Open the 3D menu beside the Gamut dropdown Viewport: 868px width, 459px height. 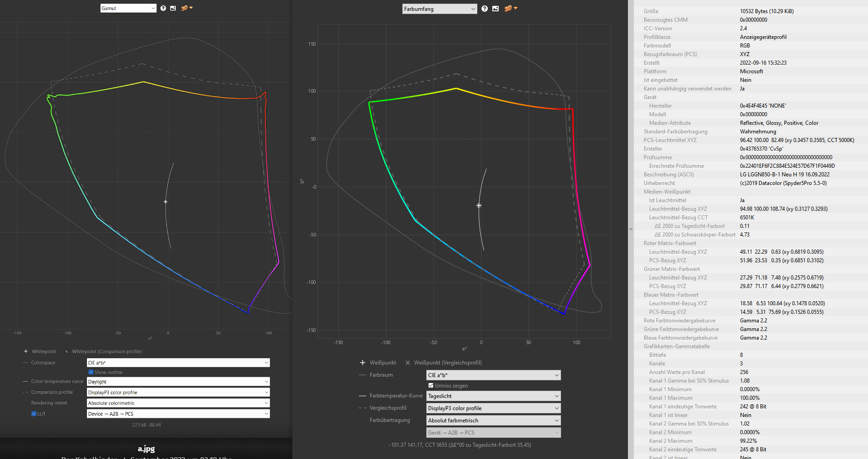(x=187, y=8)
